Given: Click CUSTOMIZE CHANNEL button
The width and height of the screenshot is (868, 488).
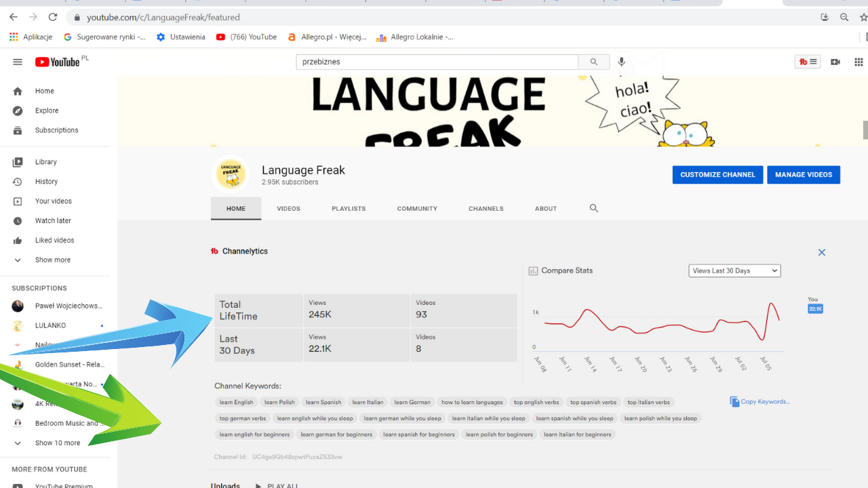Looking at the screenshot, I should 717,174.
